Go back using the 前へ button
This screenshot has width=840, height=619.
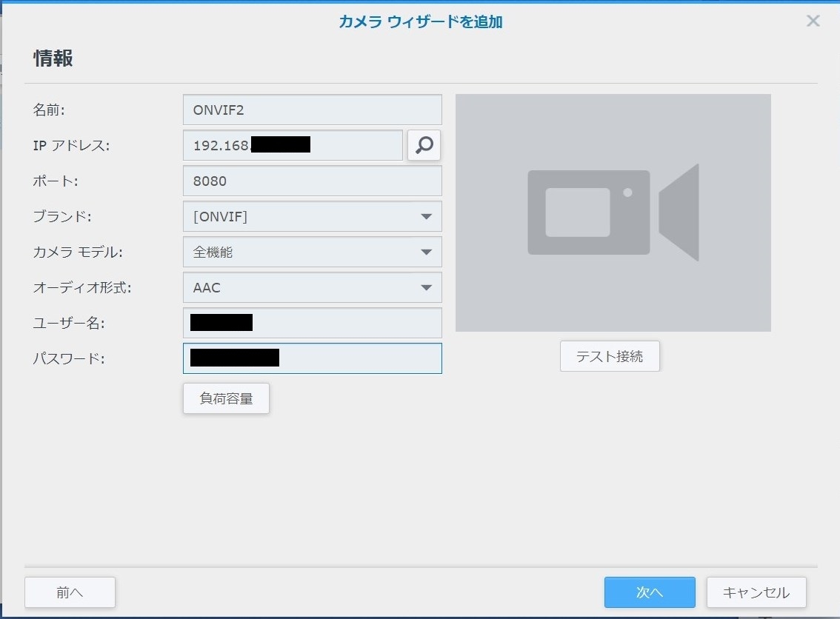point(70,592)
